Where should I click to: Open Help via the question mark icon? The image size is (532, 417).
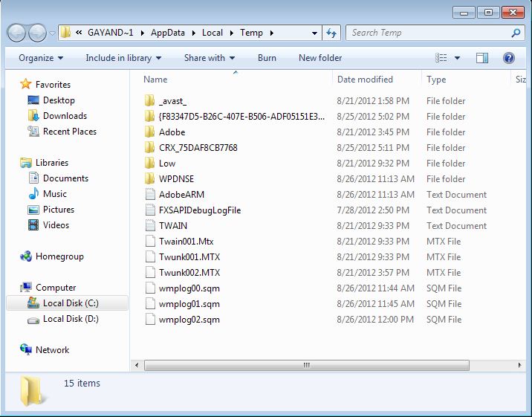[508, 58]
